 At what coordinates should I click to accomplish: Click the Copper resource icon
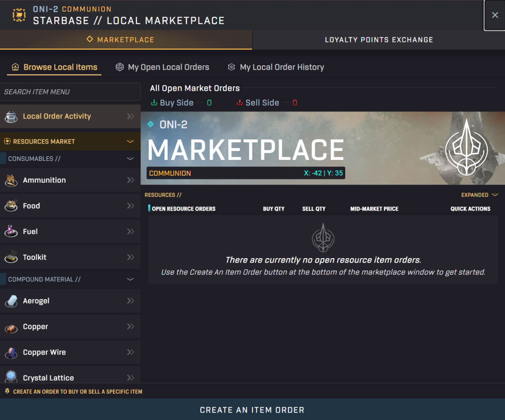pyautogui.click(x=11, y=326)
